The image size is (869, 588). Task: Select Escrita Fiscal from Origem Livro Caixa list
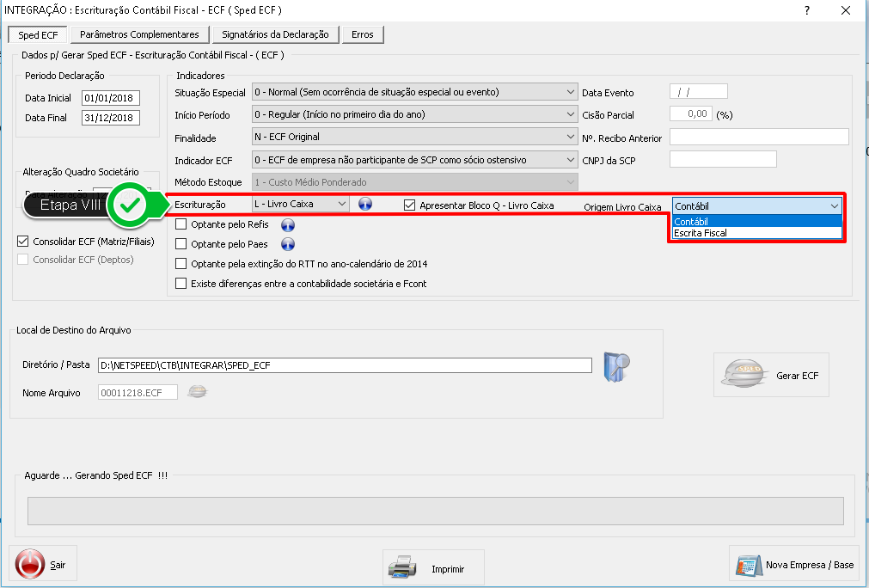[701, 233]
